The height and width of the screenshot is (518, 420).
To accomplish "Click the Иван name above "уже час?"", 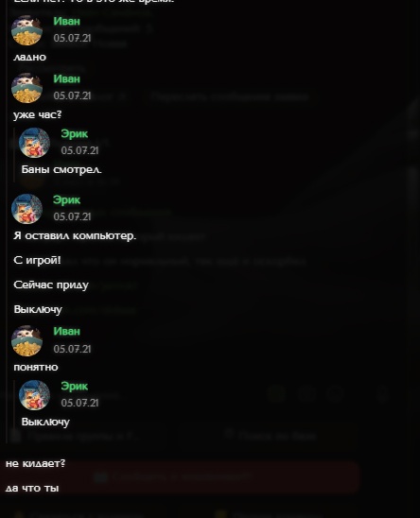I will point(67,79).
